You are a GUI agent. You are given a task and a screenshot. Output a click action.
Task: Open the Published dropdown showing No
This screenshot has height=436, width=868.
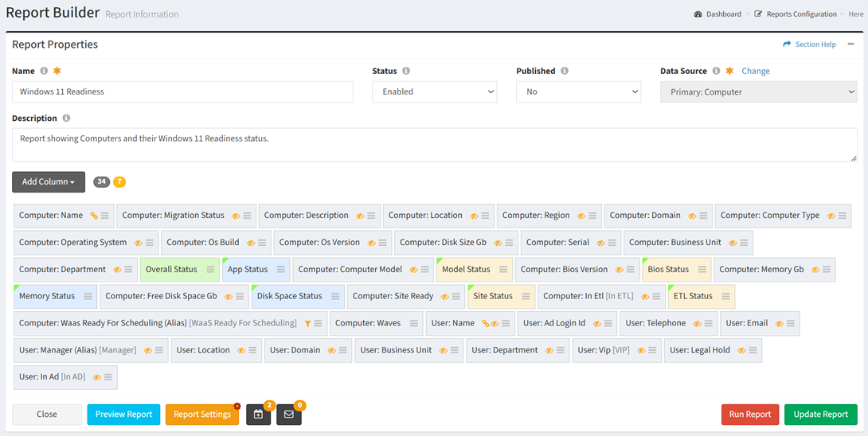[x=578, y=92]
